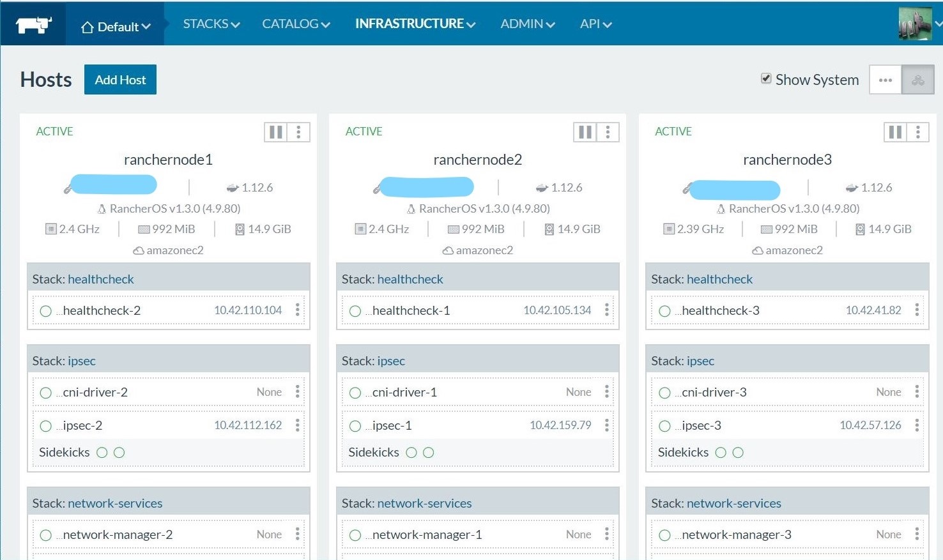Screen dimensions: 943x560
Task: Open healthcheck stack link on ranchernode1
Action: [x=101, y=279]
